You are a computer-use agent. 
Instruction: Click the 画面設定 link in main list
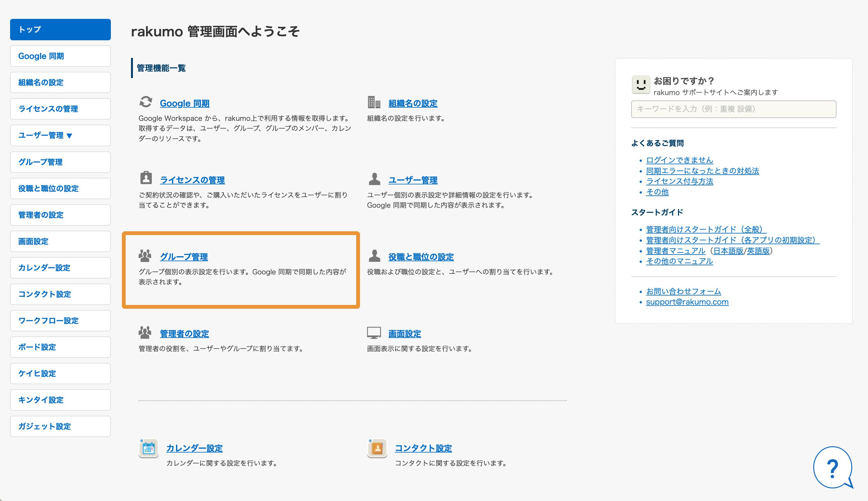coord(405,334)
